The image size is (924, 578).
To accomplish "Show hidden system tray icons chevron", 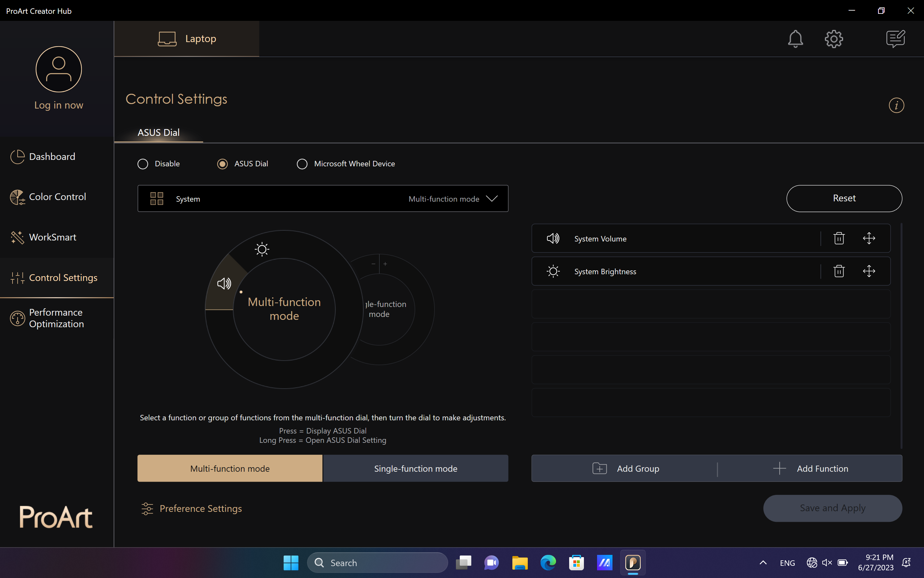I will click(x=763, y=563).
